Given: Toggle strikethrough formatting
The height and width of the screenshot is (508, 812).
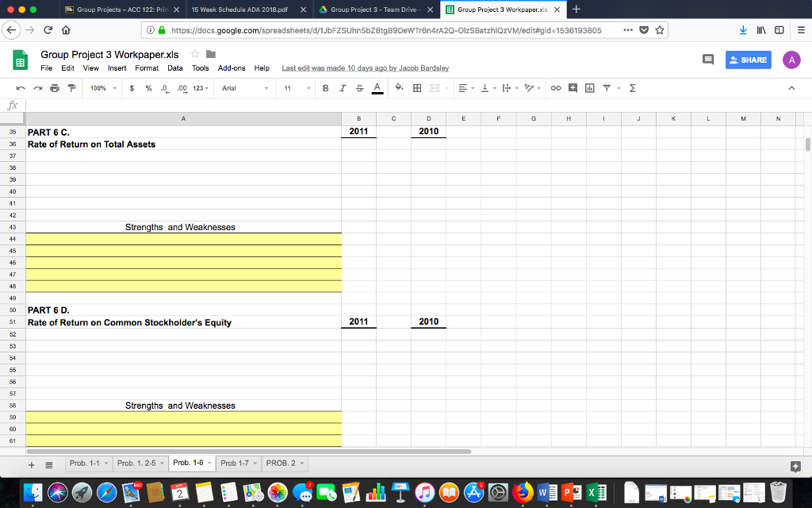Looking at the screenshot, I should click(359, 88).
